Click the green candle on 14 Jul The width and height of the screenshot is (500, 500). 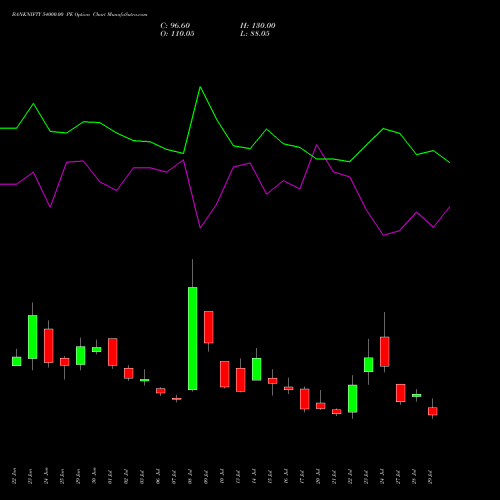[x=256, y=369]
